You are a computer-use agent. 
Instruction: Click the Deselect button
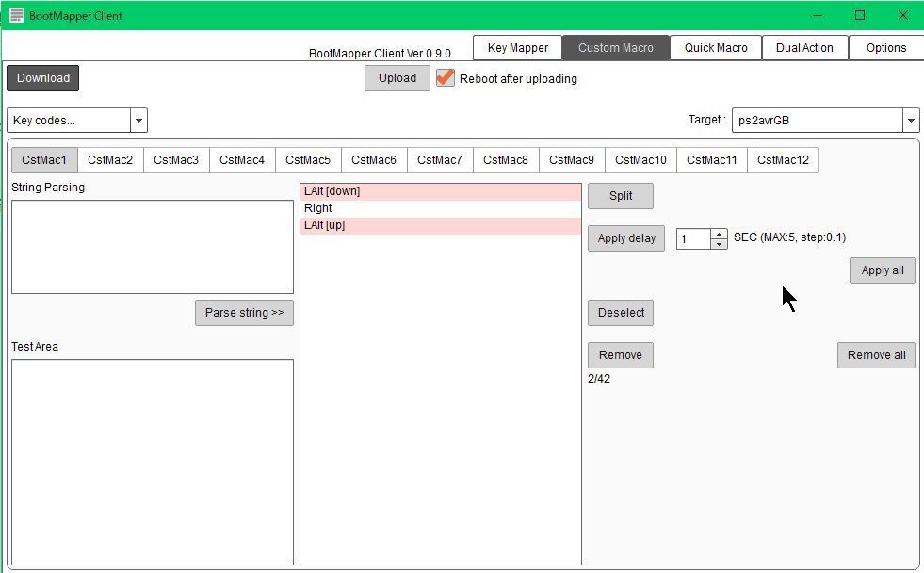[621, 313]
